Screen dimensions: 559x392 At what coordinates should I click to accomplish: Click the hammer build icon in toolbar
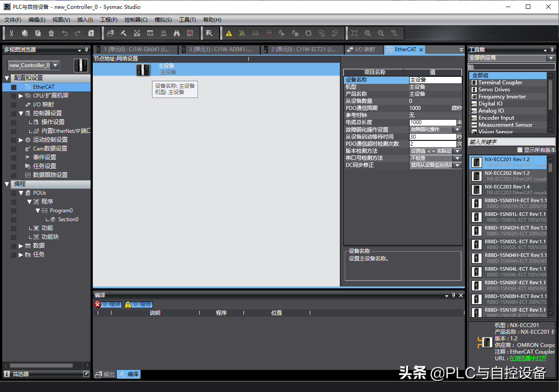coord(124,33)
